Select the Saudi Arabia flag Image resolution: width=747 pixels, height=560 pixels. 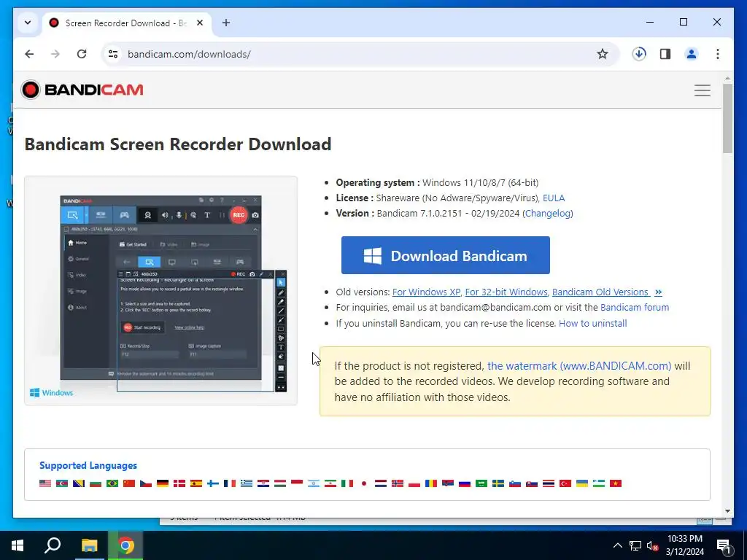coord(481,483)
